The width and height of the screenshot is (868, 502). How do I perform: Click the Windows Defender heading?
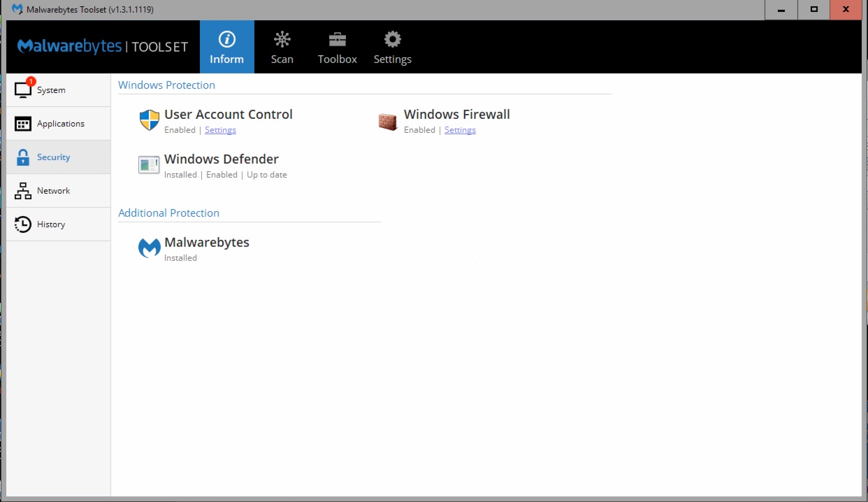click(222, 159)
